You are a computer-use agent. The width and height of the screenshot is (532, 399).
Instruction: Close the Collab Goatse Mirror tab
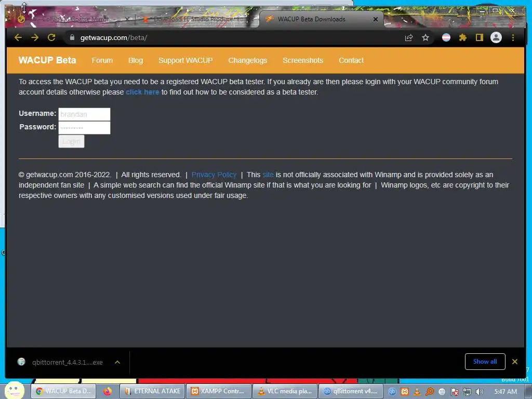click(x=127, y=19)
